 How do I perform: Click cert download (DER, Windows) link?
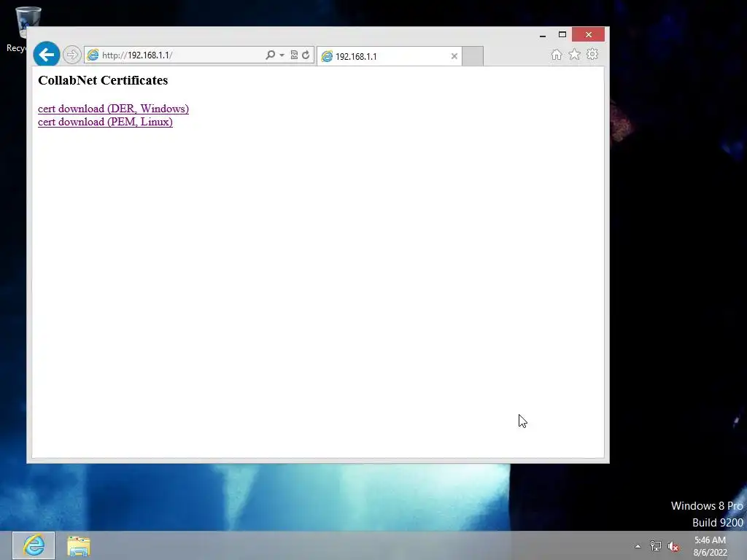pos(113,109)
